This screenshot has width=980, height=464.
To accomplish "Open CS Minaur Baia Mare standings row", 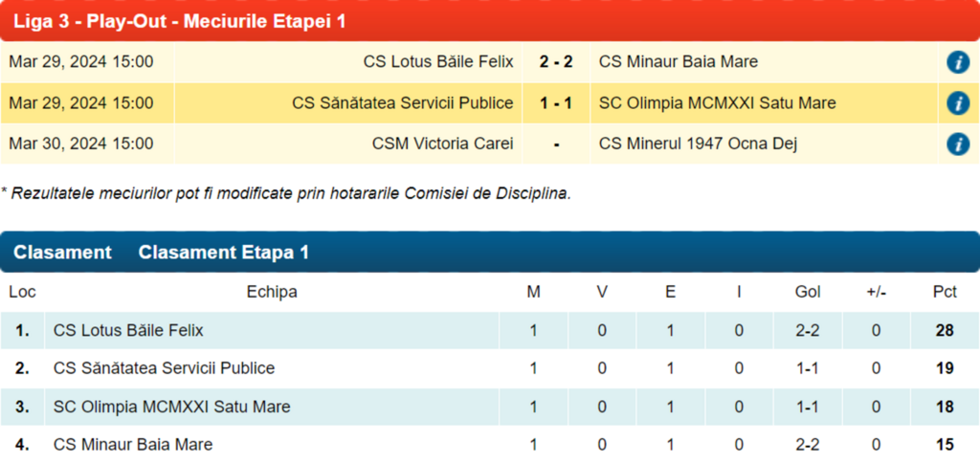I will click(x=133, y=445).
